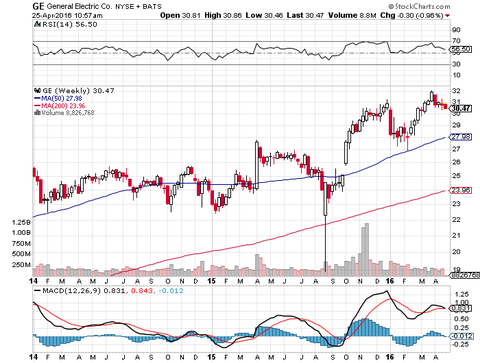Click the MA(200) 23.96 legend entry
This screenshot has width=480, height=363.
pos(60,106)
